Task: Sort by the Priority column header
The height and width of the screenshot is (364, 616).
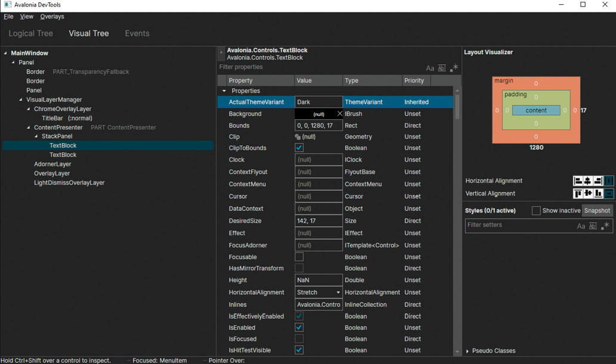Action: 417,81
